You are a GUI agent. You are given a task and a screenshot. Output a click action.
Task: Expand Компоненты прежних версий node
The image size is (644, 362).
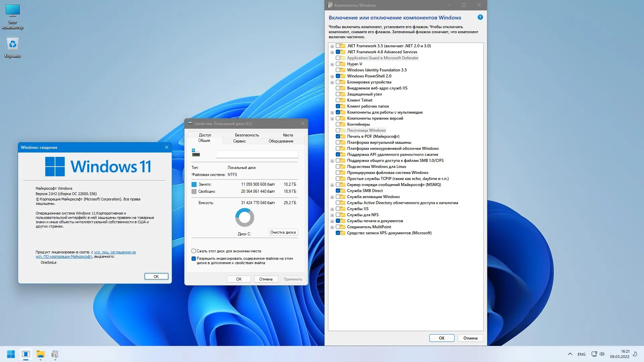click(x=332, y=119)
